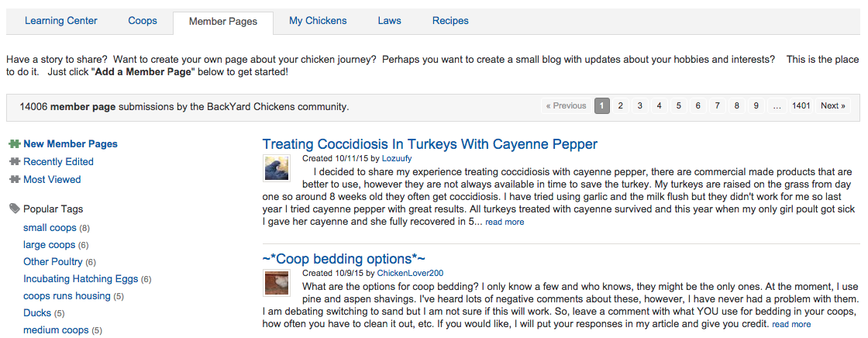868x338 pixels.
Task: View author Lozuufy's profile link
Action: click(x=397, y=158)
